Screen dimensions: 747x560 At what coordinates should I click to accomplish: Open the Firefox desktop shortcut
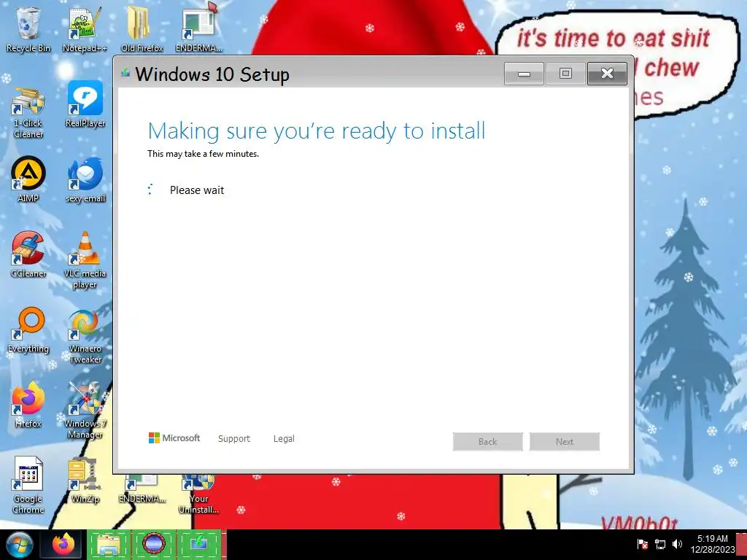pyautogui.click(x=28, y=405)
